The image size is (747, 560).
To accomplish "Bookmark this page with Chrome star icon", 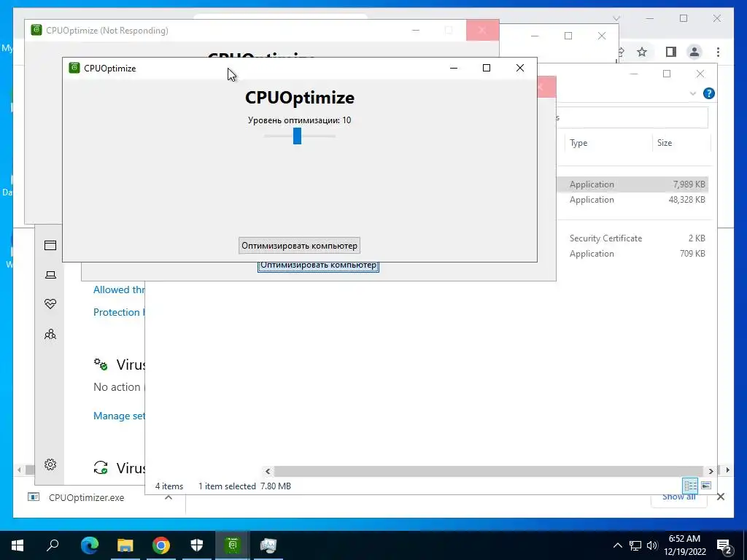I will [x=642, y=52].
